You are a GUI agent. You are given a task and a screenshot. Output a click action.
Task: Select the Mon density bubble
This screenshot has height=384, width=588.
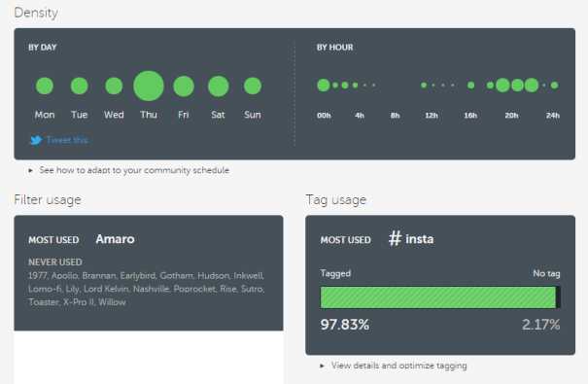click(x=45, y=86)
